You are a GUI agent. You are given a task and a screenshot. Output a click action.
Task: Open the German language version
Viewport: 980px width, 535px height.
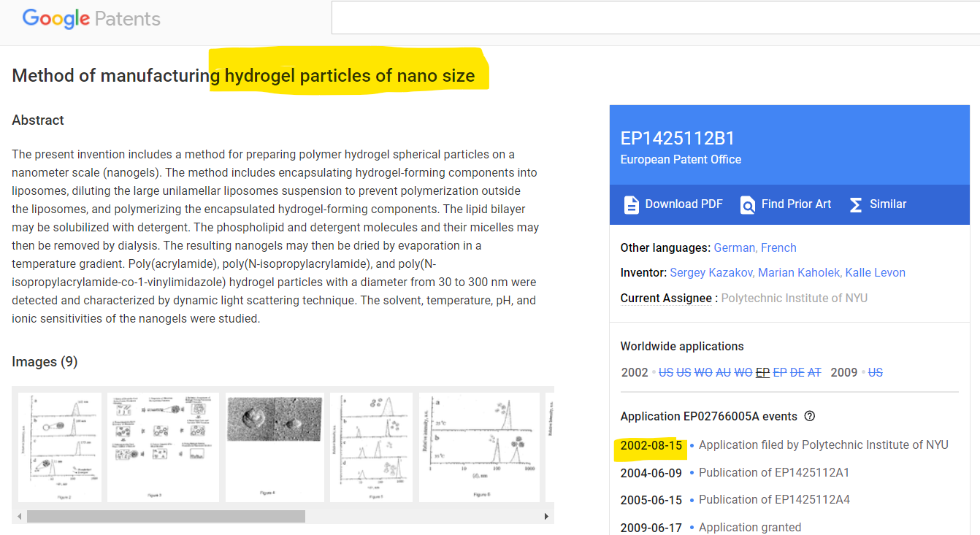(x=734, y=248)
